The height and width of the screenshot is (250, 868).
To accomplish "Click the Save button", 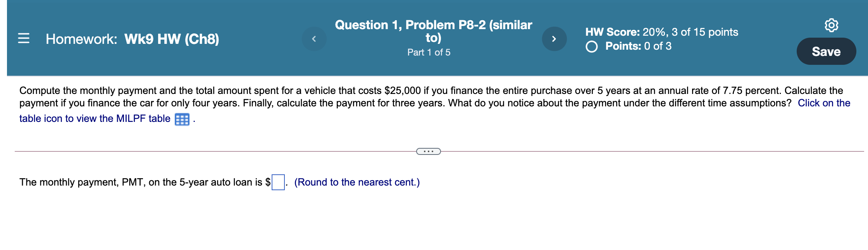I will click(827, 51).
